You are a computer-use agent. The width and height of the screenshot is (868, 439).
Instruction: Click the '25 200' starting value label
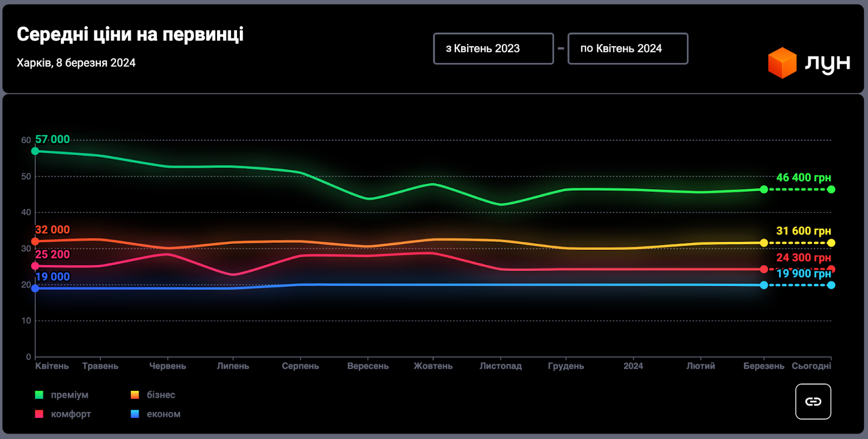point(53,254)
